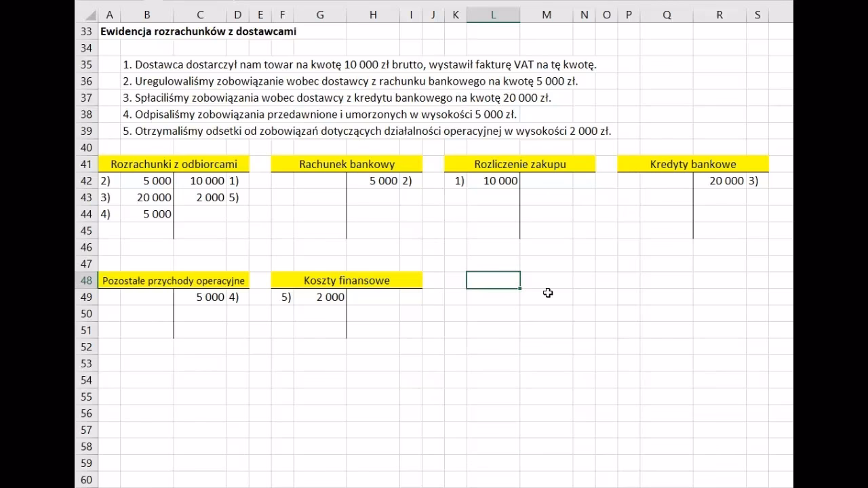This screenshot has height=488, width=868.
Task: Click the text line starting '1. Dostawca dostarczył'
Action: pos(359,65)
